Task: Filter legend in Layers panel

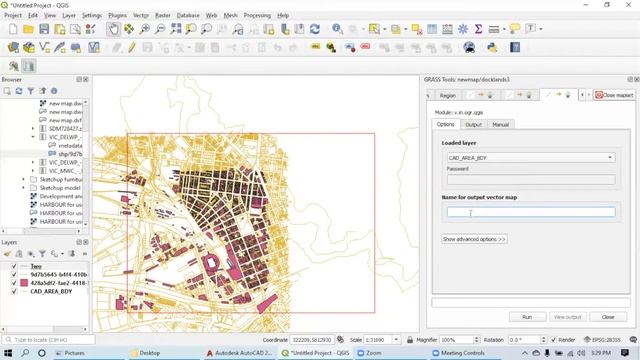Action: click(x=42, y=254)
